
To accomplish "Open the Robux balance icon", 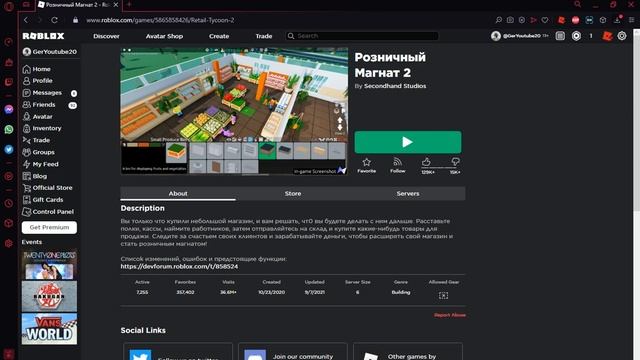I will [576, 36].
